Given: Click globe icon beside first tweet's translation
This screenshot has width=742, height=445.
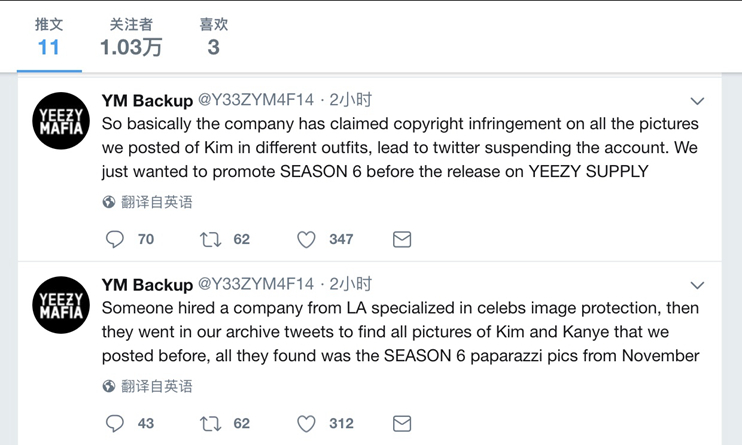Looking at the screenshot, I should point(109,202).
